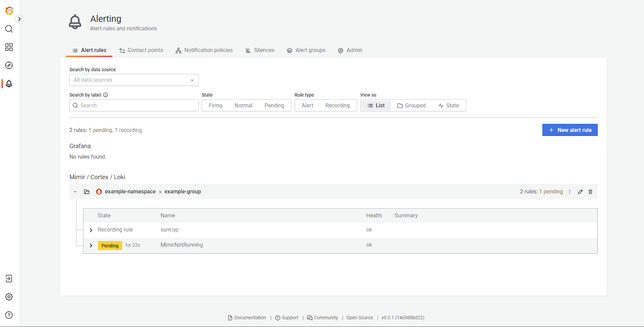Switch to Contact points tab
The height and width of the screenshot is (327, 644).
(141, 50)
